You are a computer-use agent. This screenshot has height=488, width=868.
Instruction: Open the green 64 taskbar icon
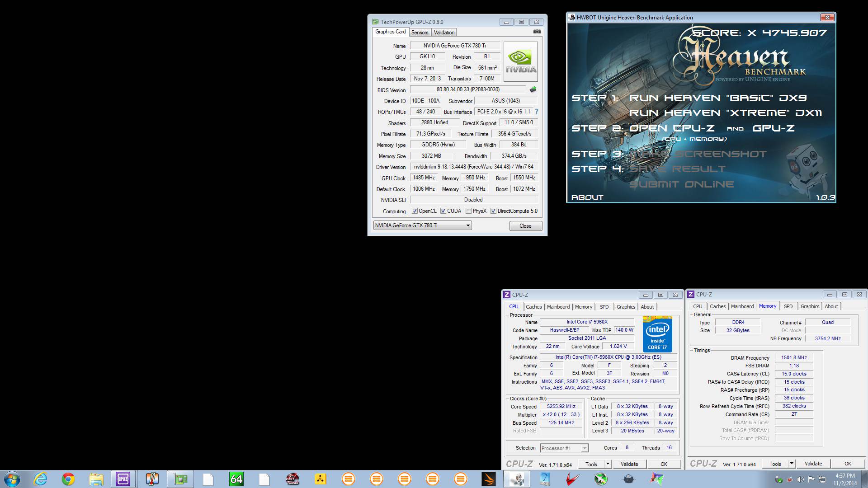pos(236,479)
